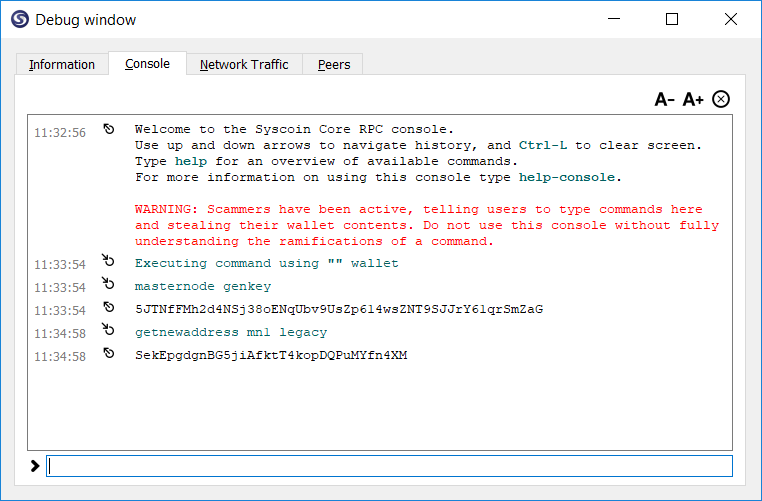Image resolution: width=762 pixels, height=501 pixels.
Task: Click the reply icon beside the generated masternode key
Action: 109,307
